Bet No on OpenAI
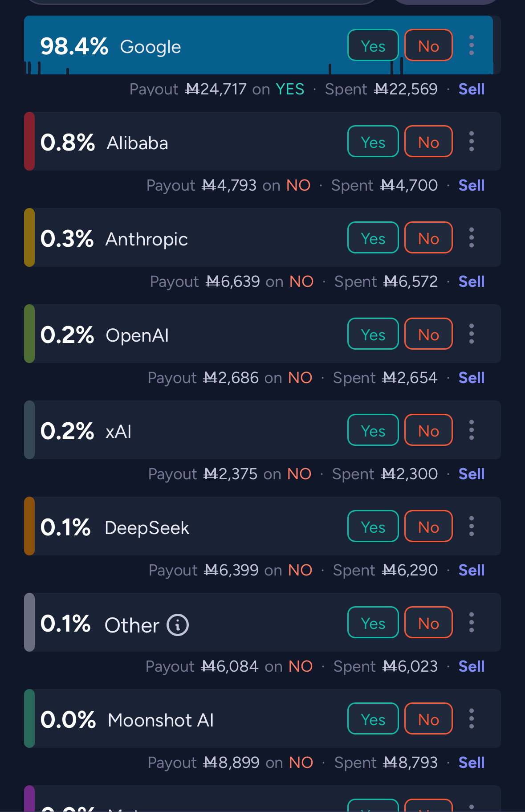Viewport: 525px width, 812px height. point(428,334)
